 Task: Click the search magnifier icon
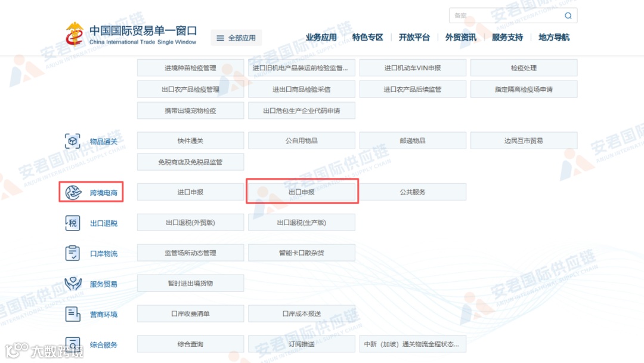[568, 16]
